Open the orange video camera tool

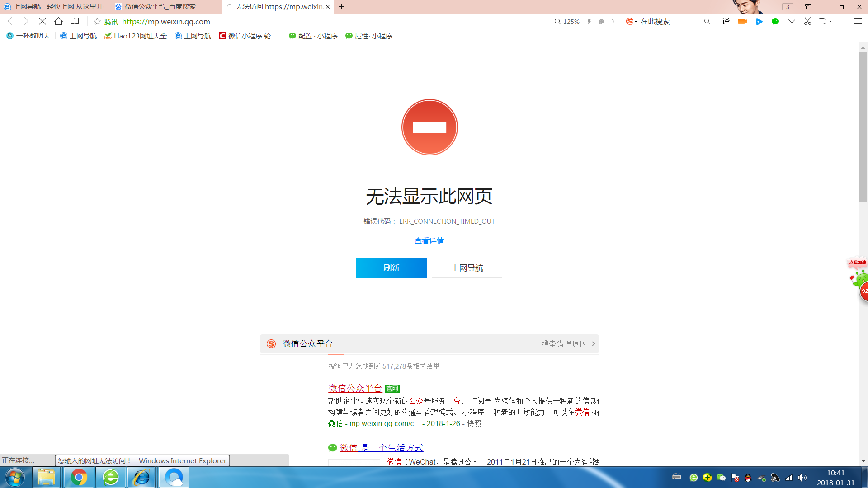tap(742, 21)
